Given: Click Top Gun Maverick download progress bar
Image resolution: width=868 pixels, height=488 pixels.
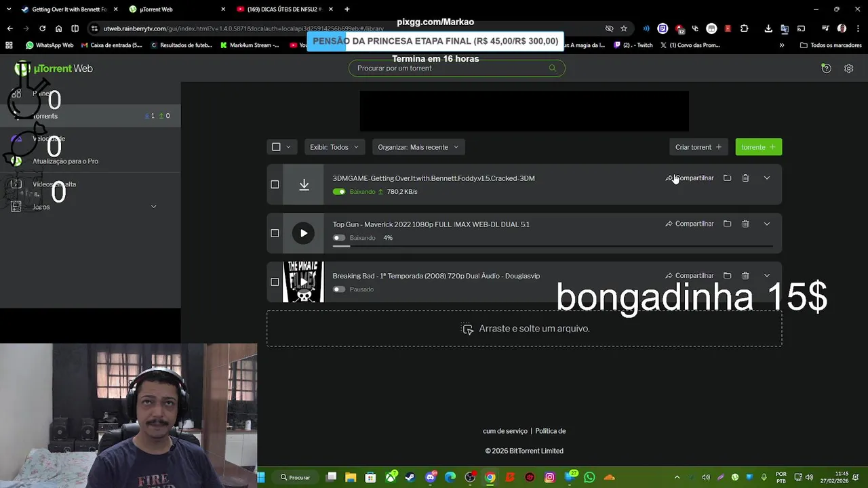Looking at the screenshot, I should click(553, 246).
